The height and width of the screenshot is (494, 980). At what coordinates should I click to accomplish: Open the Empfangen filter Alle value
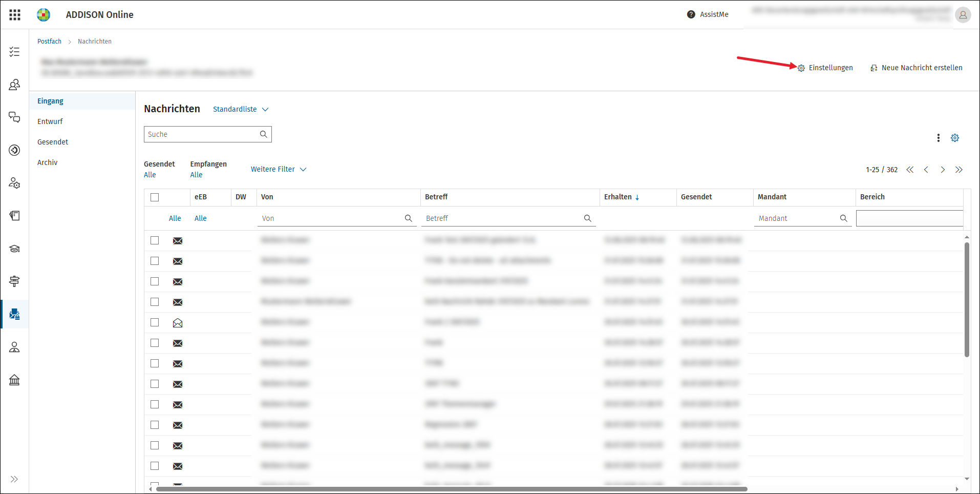(197, 175)
